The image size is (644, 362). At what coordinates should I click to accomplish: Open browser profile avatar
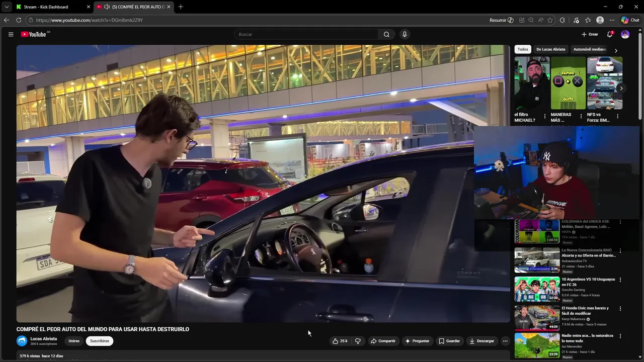click(x=600, y=20)
